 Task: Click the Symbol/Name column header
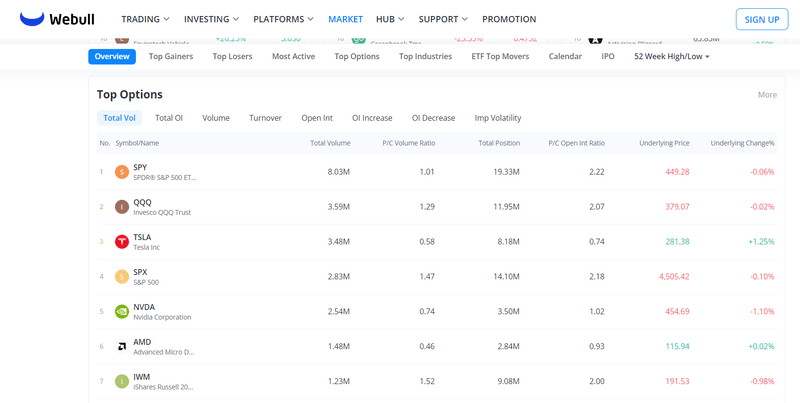coord(137,143)
